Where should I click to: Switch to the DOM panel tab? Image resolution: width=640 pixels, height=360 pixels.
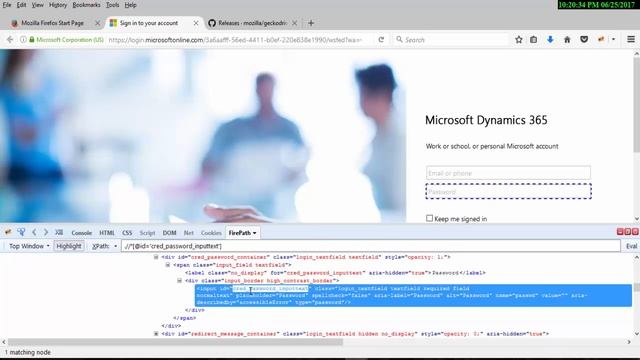(169, 233)
